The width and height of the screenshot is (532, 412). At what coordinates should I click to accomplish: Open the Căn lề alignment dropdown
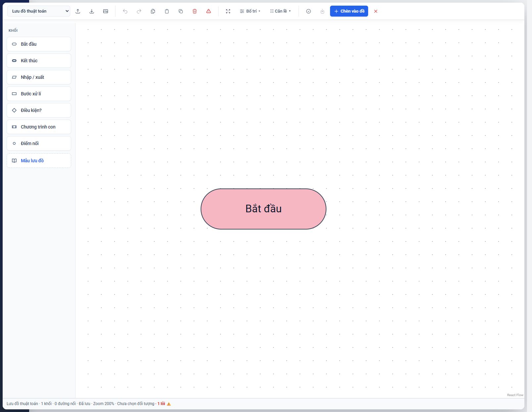(x=280, y=11)
